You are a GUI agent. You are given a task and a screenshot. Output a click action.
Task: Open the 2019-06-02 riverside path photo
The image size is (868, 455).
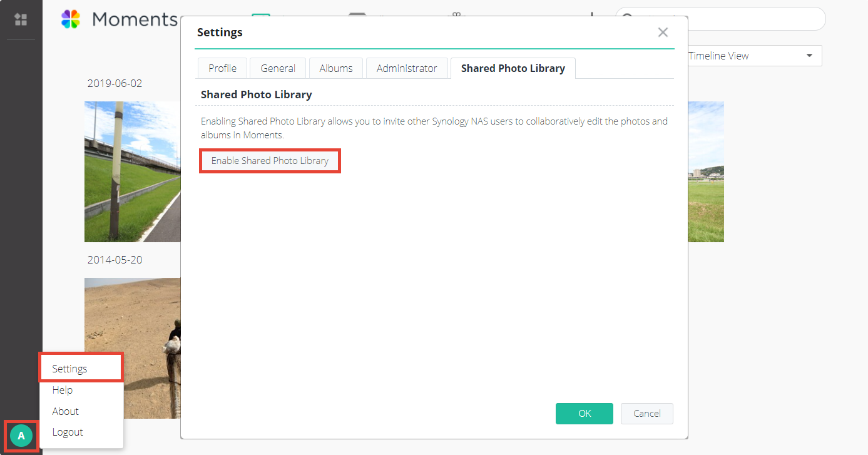click(x=132, y=171)
